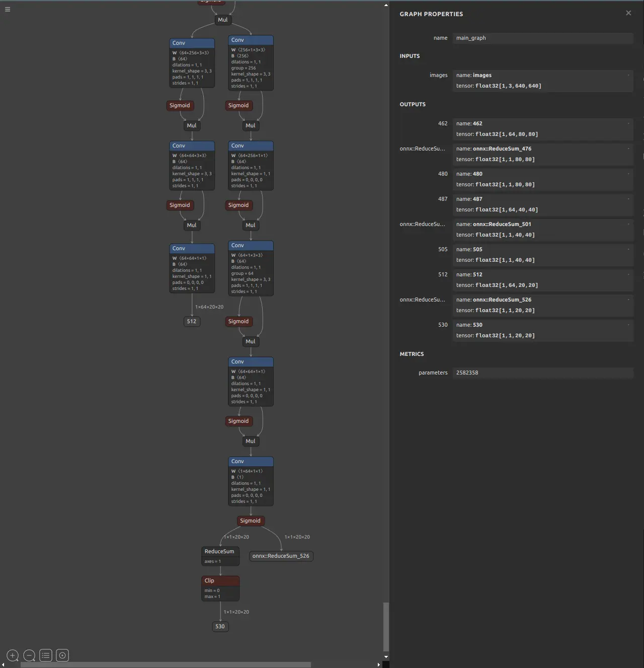Click the horizontal scrollbar thumb
644x668 pixels.
click(166, 664)
